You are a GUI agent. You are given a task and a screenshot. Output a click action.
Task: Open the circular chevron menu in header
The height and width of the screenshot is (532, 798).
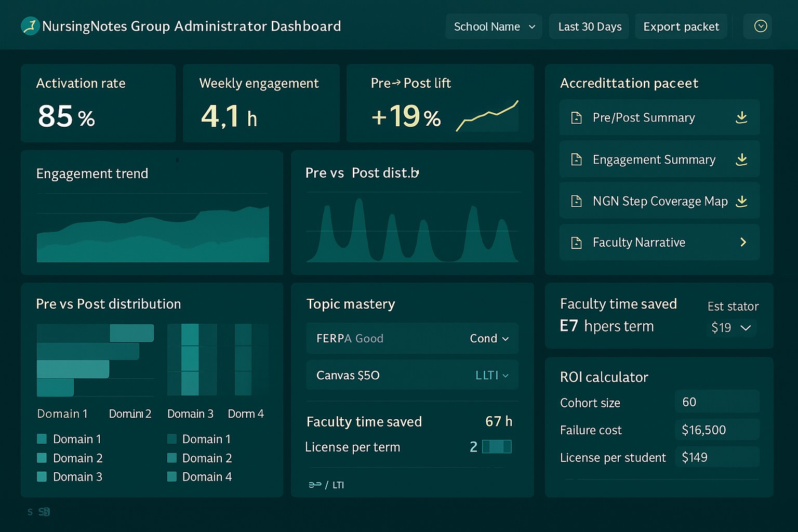(758, 26)
